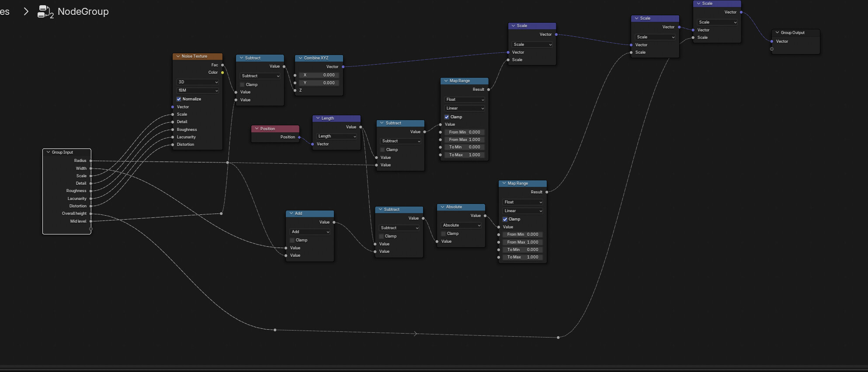Click the Z input socket on Combine XYZ
868x372 pixels.
[x=295, y=90]
